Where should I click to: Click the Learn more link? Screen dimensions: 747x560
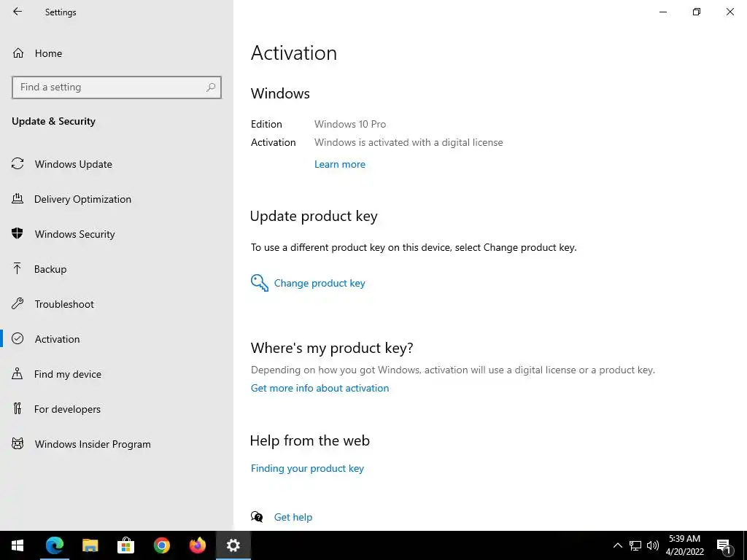pyautogui.click(x=340, y=164)
